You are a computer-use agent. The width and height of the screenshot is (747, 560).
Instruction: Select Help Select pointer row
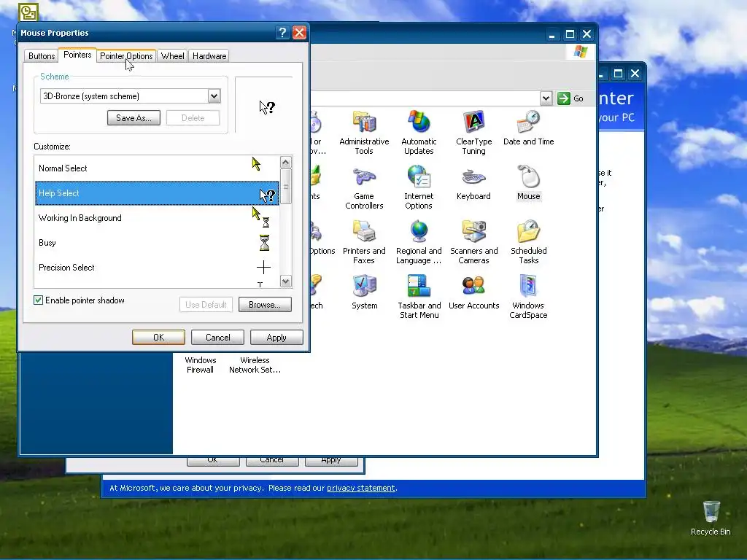click(157, 192)
